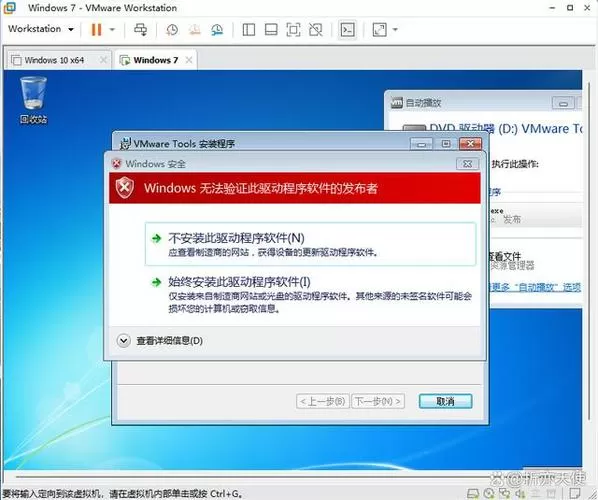Select the Recycle Bin desktop icon
Image resolution: width=598 pixels, height=500 pixels.
point(34,100)
